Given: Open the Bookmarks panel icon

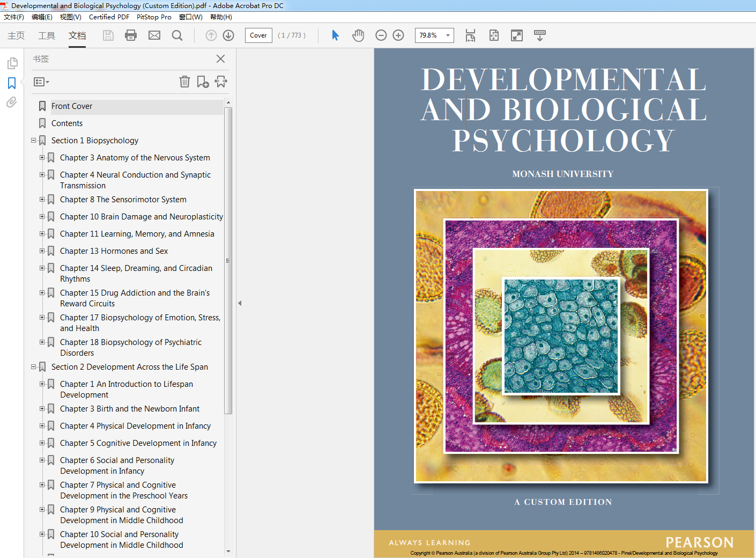Looking at the screenshot, I should pos(12,83).
